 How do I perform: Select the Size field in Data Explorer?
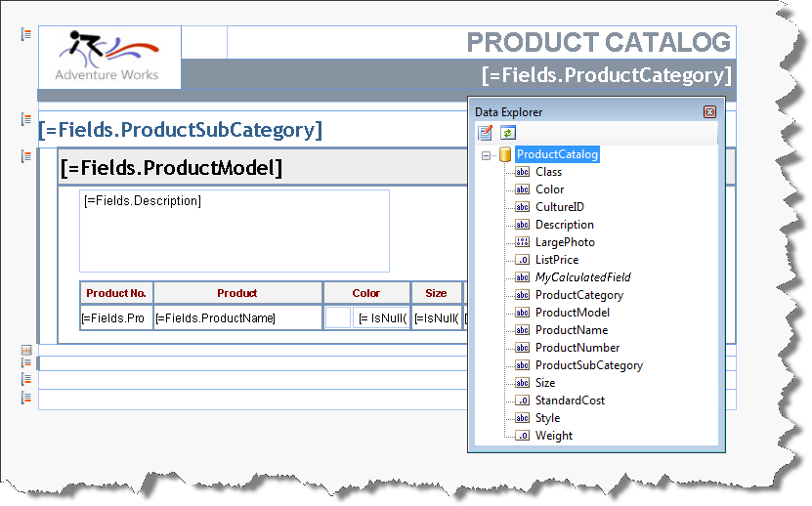[545, 383]
